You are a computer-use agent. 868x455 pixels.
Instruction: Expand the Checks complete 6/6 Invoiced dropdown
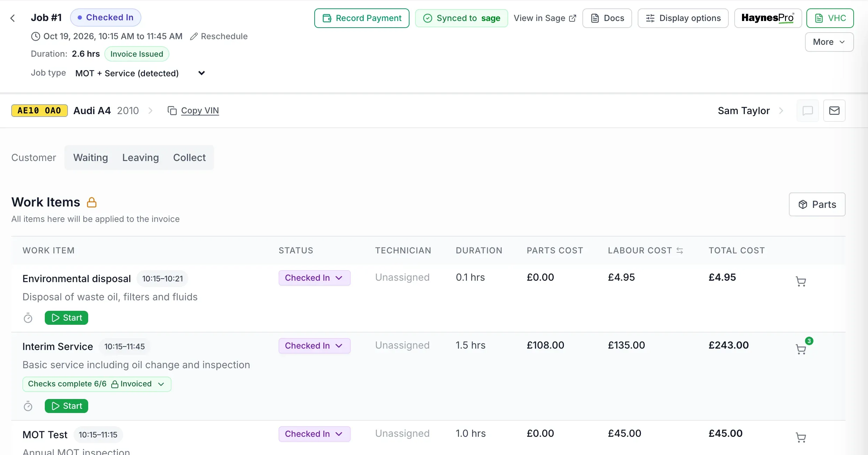tap(97, 384)
